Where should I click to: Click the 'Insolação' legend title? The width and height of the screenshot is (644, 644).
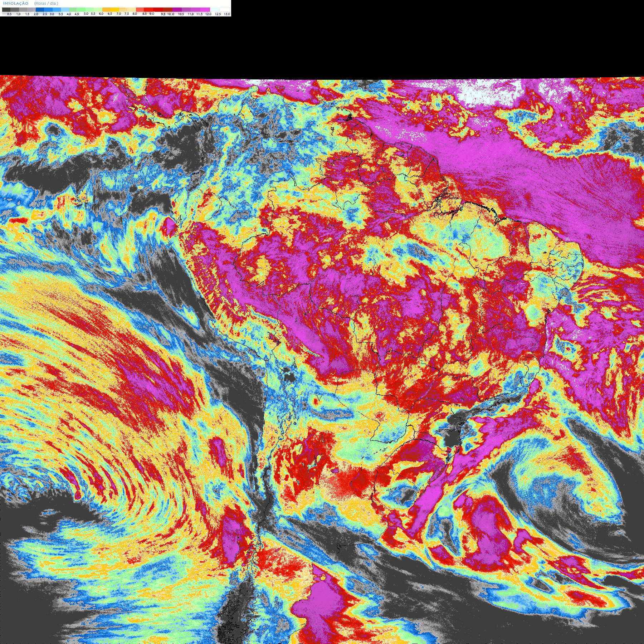click(x=15, y=3)
